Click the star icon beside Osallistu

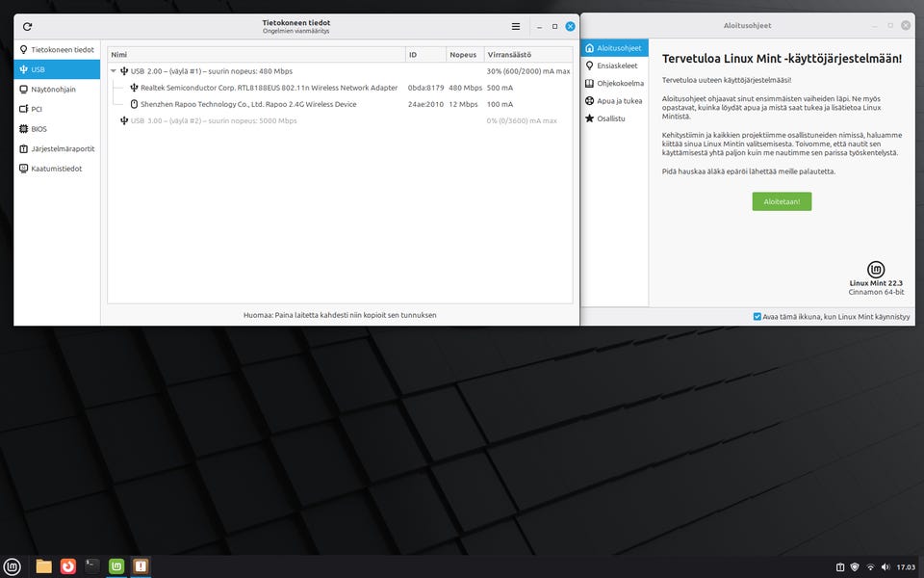coord(589,118)
